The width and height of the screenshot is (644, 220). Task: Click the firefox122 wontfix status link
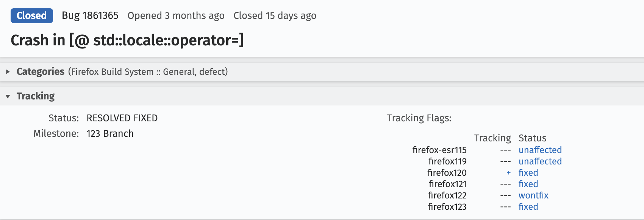pos(533,195)
